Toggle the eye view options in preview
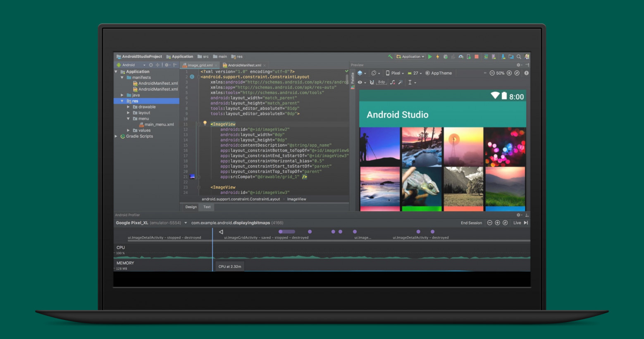The image size is (644, 339). (x=360, y=82)
